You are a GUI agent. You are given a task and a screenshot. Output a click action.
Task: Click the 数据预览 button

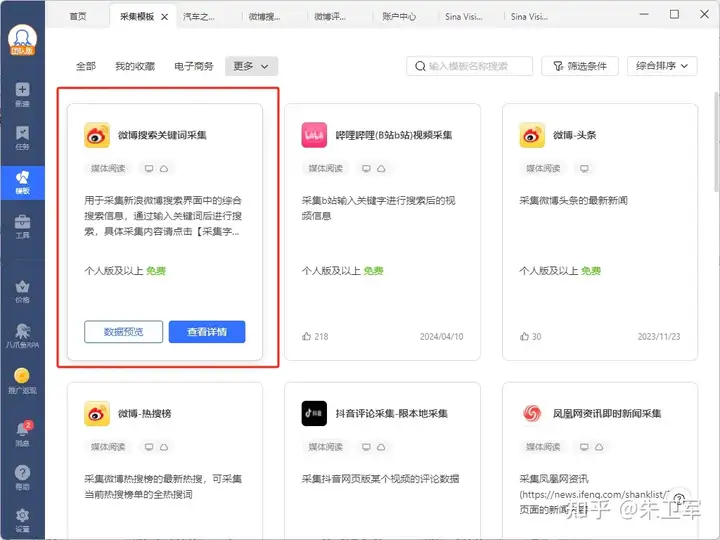click(124, 332)
